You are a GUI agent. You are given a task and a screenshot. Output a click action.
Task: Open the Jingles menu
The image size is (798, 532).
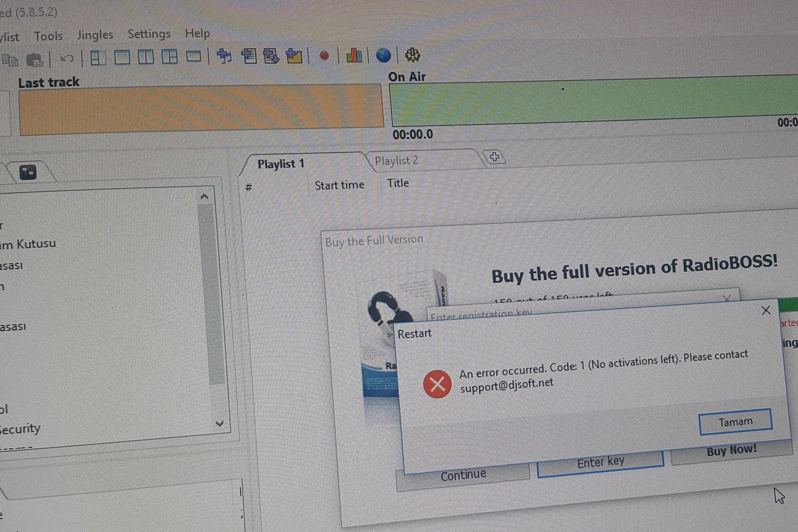point(95,35)
